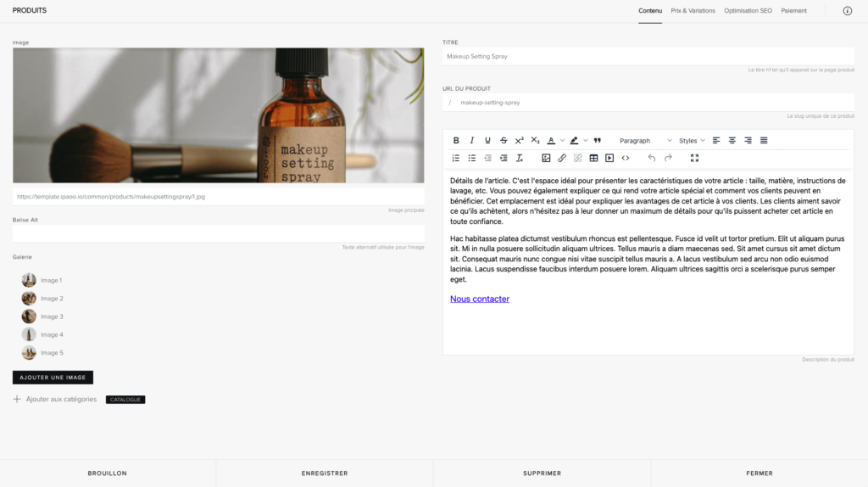Apply strikethrough formatting
Image resolution: width=868 pixels, height=487 pixels.
504,141
